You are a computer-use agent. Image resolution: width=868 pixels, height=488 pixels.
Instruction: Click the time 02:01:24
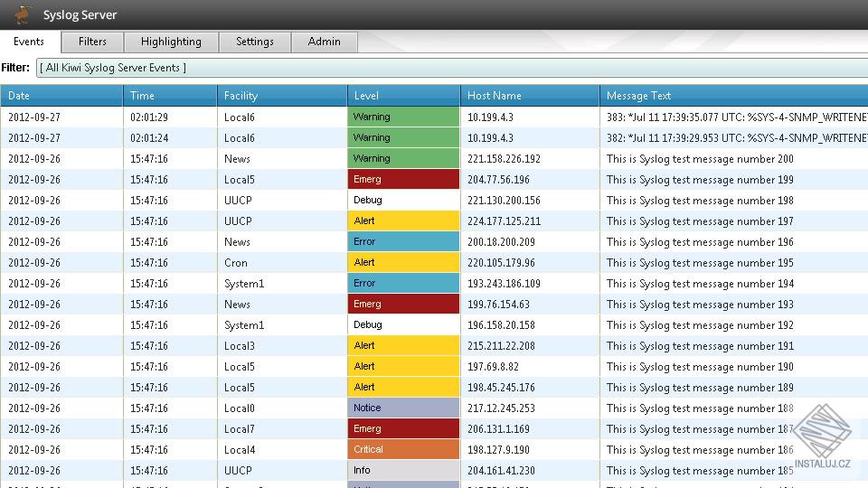(x=149, y=138)
